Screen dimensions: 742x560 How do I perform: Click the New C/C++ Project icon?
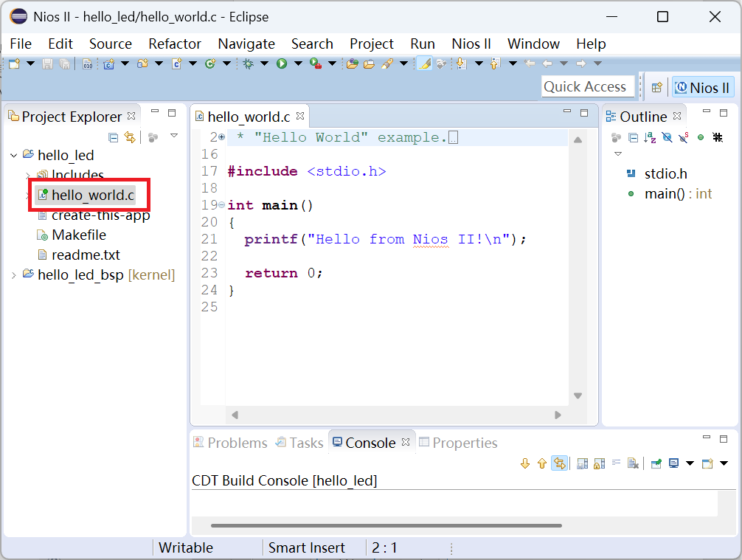109,63
